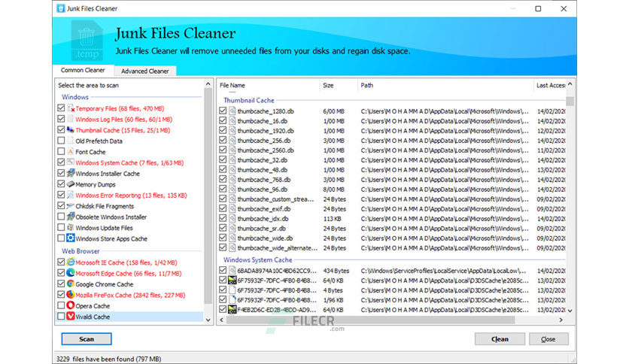Uncheck the Temporary Files checkbox
The width and height of the screenshot is (629, 364).
pos(61,108)
